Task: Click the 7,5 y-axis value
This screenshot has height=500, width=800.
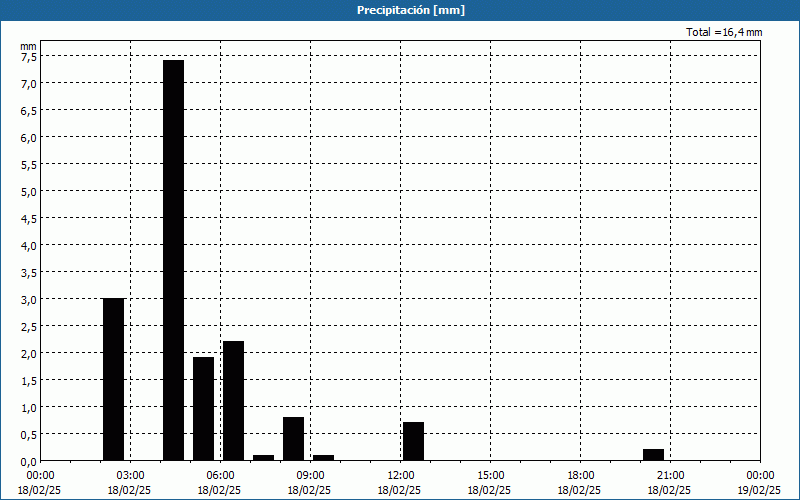Action: pos(29,57)
